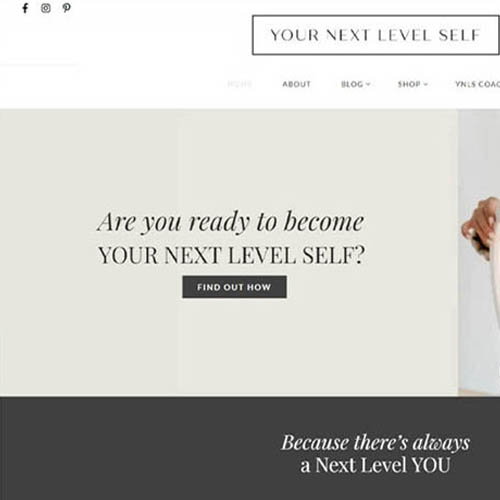Click the dark gray banner section background
Screen dimensions: 500x500
[133, 448]
